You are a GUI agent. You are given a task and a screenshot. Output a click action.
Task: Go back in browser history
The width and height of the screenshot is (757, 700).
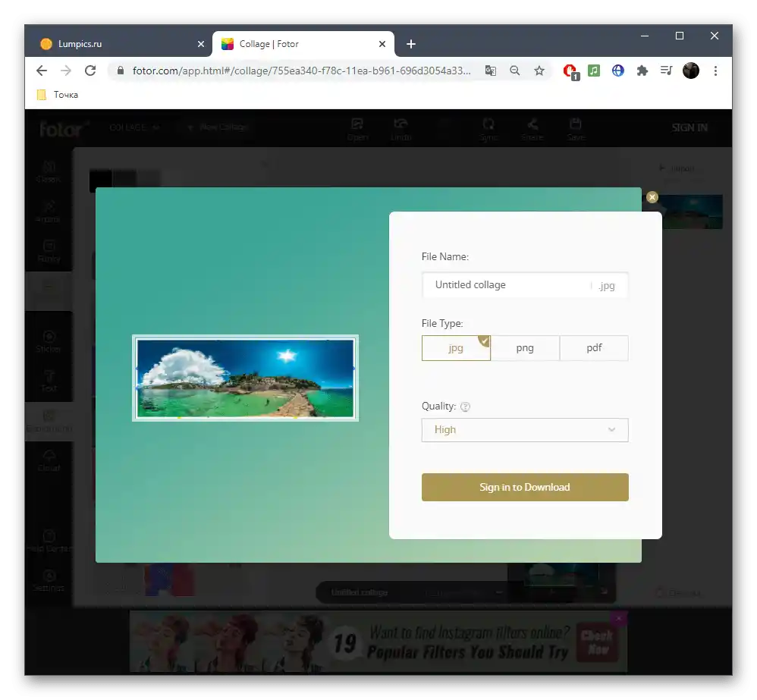42,71
